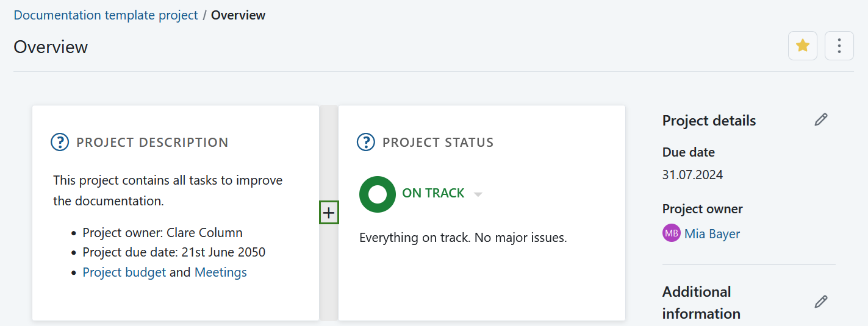The width and height of the screenshot is (868, 326).
Task: Edit Project details with pencil icon
Action: pos(821,120)
